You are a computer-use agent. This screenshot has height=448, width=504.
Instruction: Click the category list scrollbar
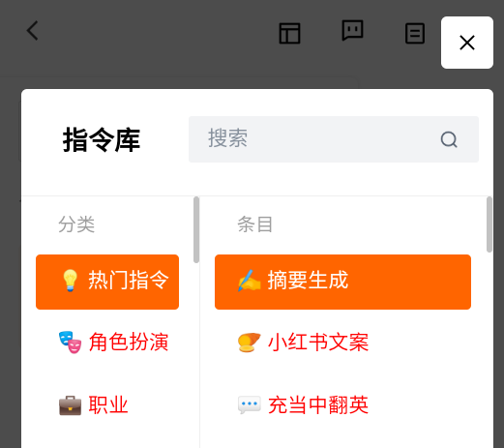[196, 230]
